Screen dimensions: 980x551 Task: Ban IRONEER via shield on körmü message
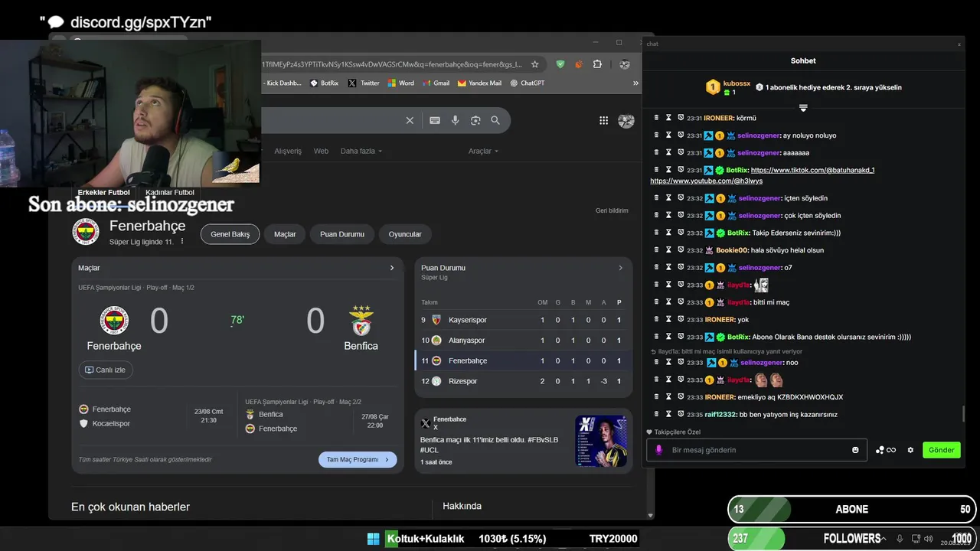click(x=681, y=118)
